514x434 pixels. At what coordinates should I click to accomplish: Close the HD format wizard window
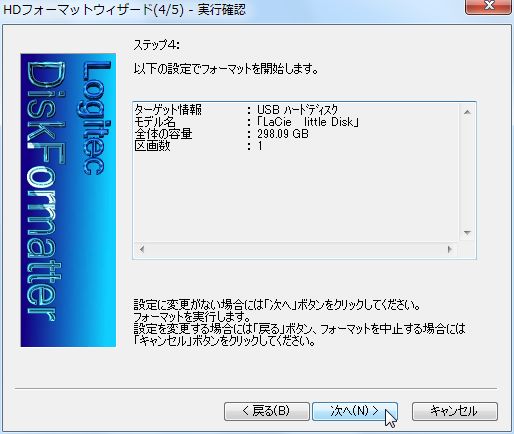click(488, 6)
